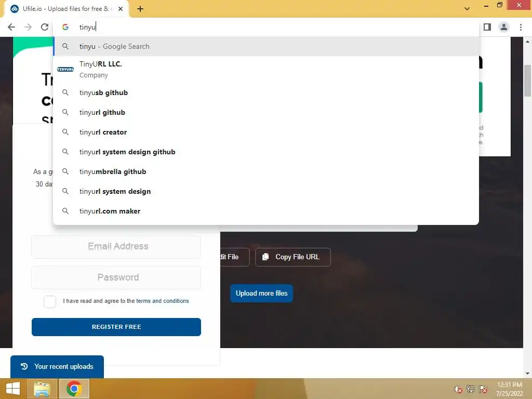Select TinyURL LLC. Company suggestion
This screenshot has width=532, height=399.
click(x=266, y=69)
